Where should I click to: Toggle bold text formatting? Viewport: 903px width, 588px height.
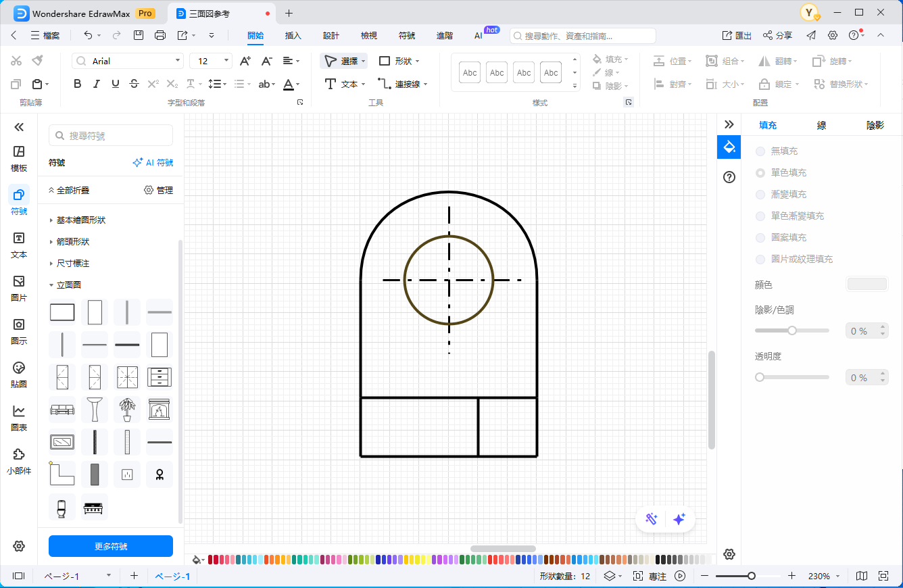pos(78,84)
